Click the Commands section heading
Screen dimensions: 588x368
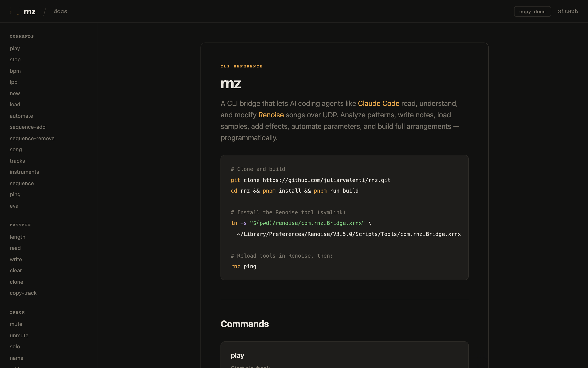coord(245,324)
